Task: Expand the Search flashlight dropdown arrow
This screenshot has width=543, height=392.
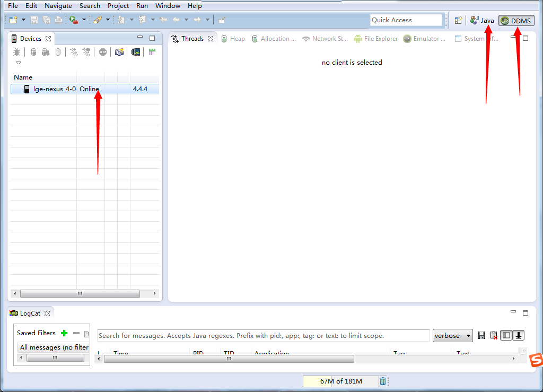Action: tap(108, 20)
